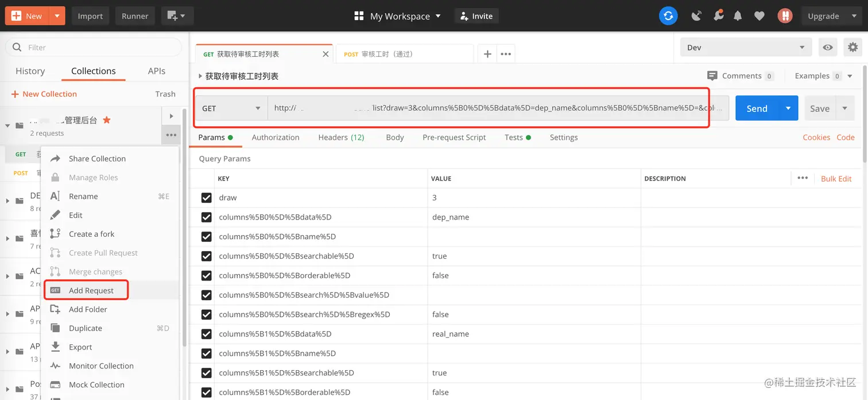Image resolution: width=868 pixels, height=400 pixels.
Task: Click the Send button
Action: [x=757, y=108]
